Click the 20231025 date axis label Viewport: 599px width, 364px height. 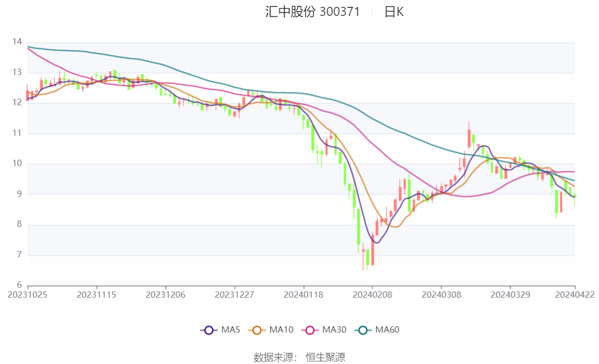[x=27, y=295]
